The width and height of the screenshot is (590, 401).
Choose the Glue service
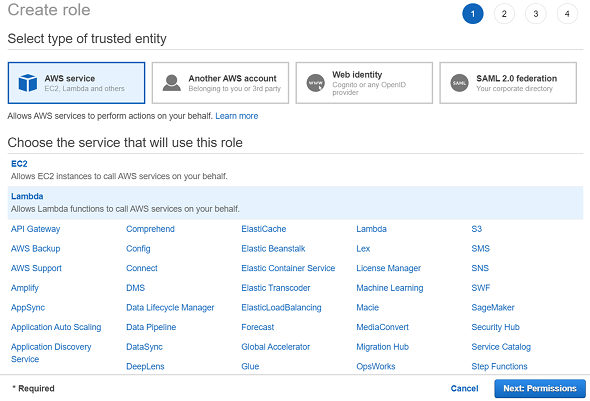coord(250,366)
